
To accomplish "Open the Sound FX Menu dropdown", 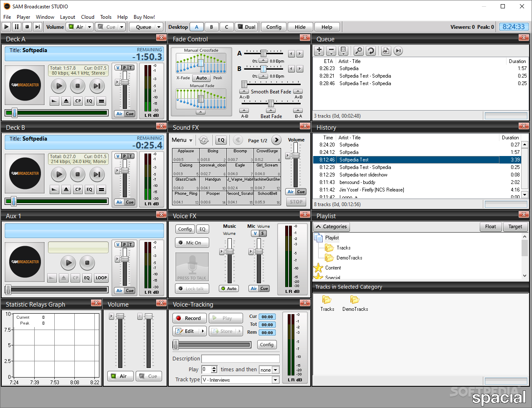I will click(x=182, y=140).
